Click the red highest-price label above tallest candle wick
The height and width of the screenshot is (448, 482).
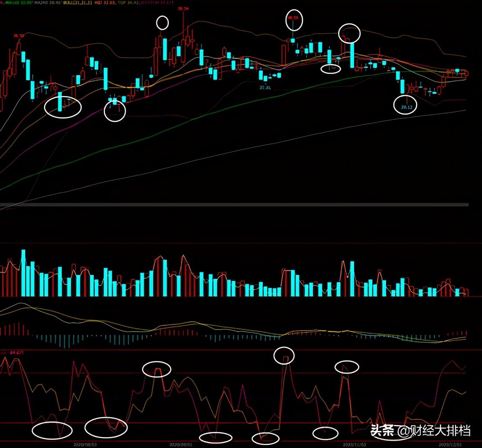pos(183,9)
